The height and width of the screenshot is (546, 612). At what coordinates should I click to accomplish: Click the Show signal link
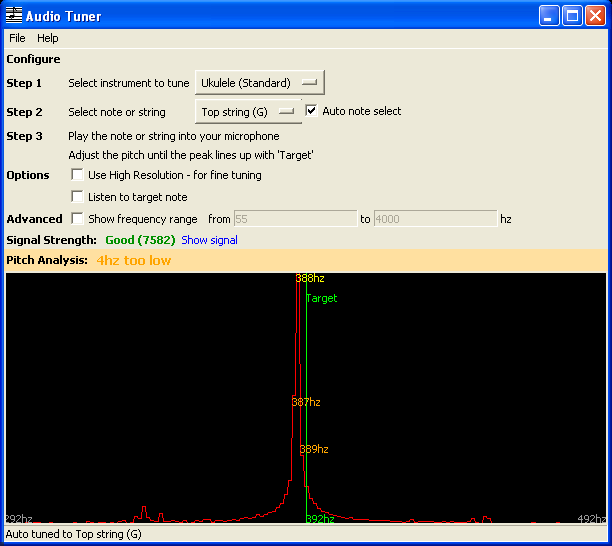pyautogui.click(x=209, y=240)
